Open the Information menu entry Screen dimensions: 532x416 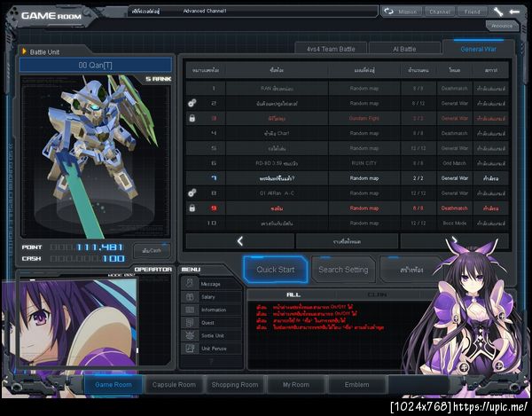[211, 310]
